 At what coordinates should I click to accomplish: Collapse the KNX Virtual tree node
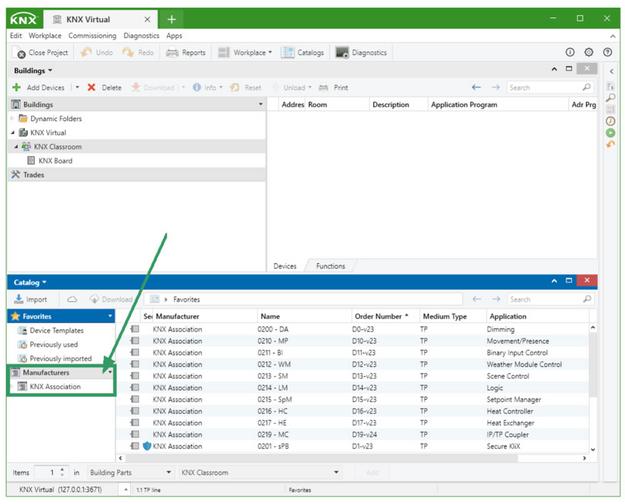coord(13,132)
